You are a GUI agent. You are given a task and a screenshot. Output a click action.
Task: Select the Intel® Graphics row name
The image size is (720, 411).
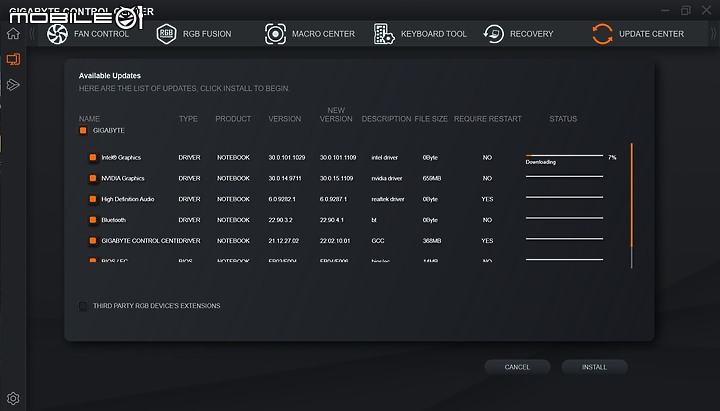coord(121,158)
